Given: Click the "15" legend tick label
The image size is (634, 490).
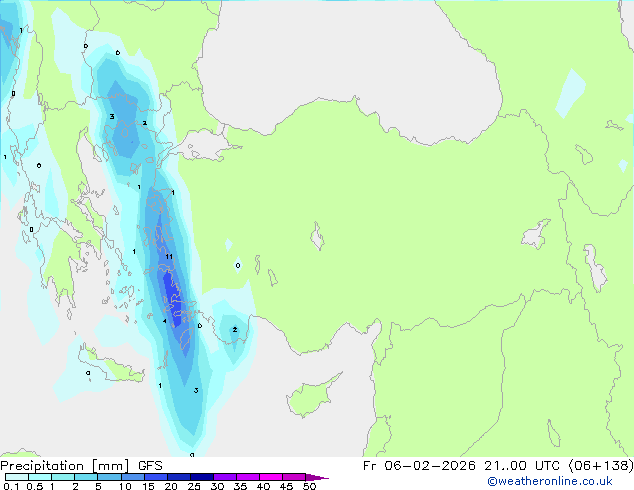Looking at the screenshot, I should pyautogui.click(x=148, y=486).
